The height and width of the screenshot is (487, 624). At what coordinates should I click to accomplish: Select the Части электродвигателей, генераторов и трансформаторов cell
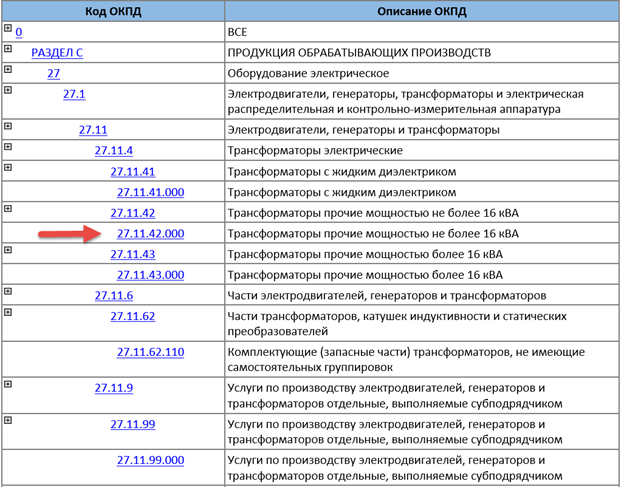point(422,296)
